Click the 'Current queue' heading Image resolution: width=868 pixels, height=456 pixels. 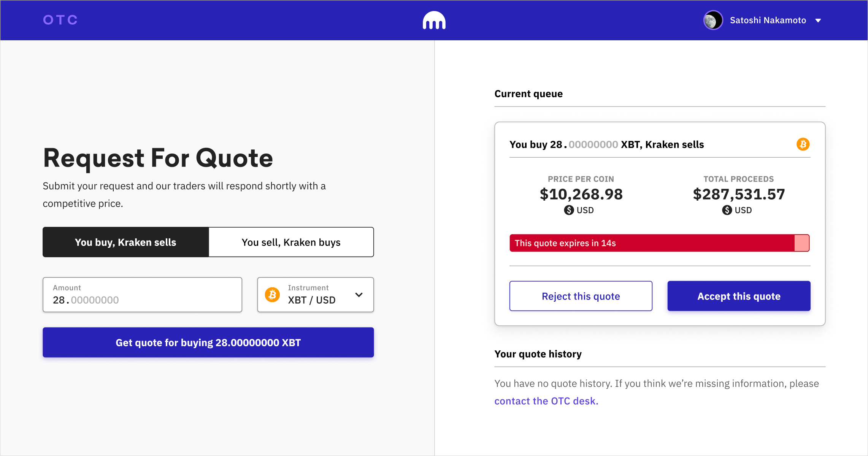click(x=528, y=94)
